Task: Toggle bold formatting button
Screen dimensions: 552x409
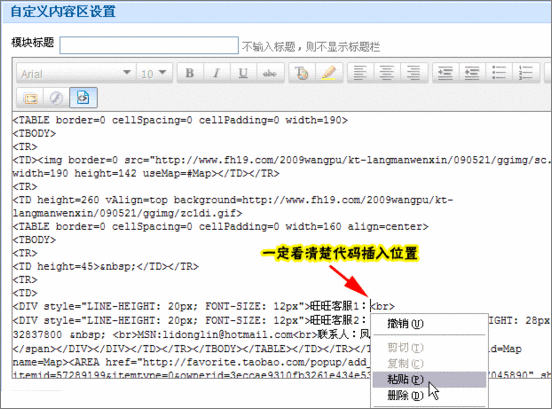Action: [190, 73]
